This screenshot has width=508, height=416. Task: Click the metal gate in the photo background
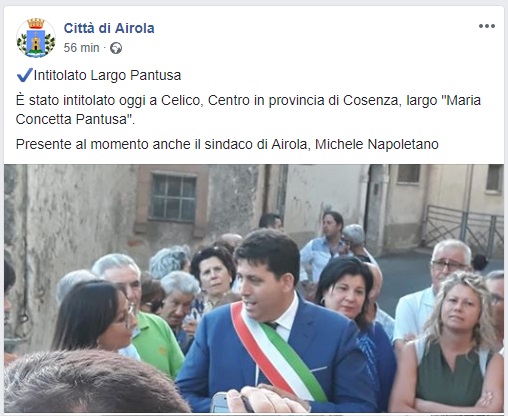[x=463, y=230]
